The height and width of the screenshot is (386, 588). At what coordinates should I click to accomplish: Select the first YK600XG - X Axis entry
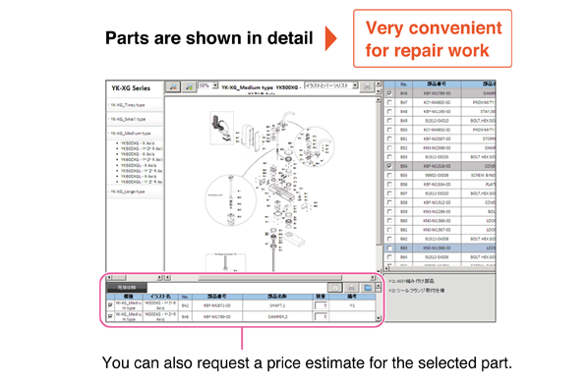tap(138, 154)
